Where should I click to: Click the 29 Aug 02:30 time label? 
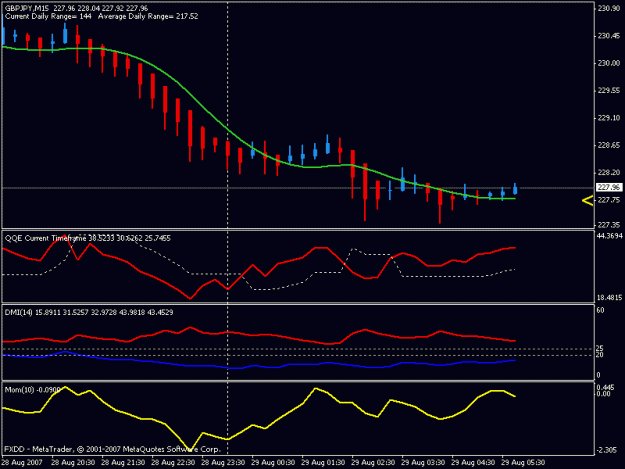pyautogui.click(x=373, y=463)
